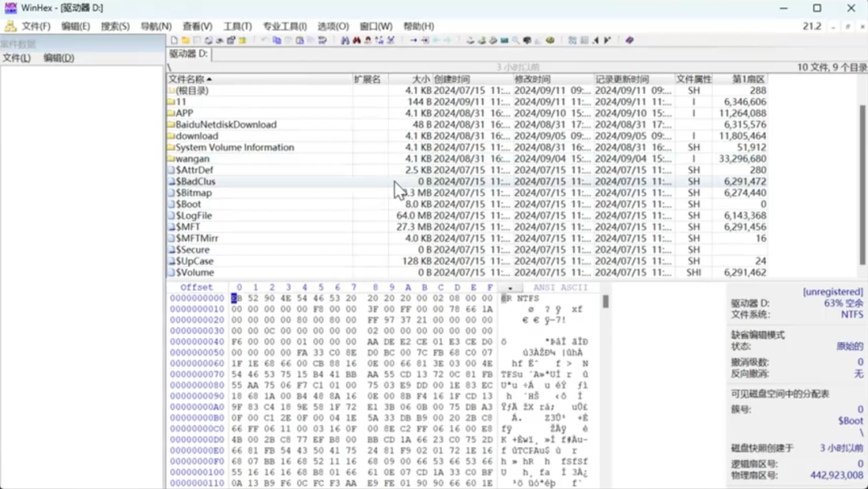This screenshot has width=868, height=489.
Task: Open the 专业工具(I) menu
Action: (285, 26)
